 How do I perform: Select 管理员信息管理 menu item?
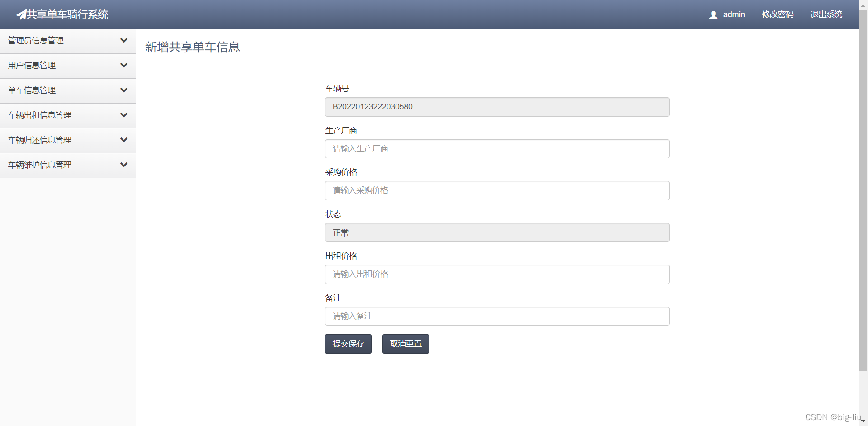pos(68,41)
